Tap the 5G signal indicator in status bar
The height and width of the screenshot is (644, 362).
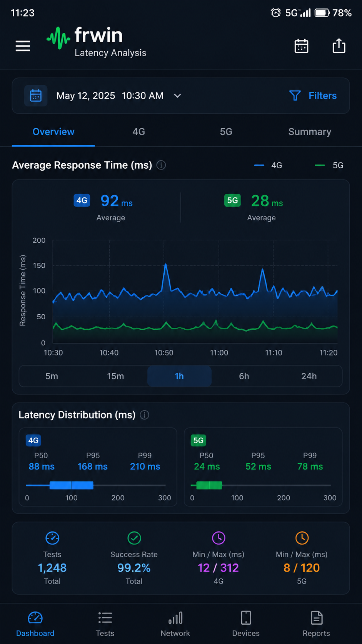(298, 13)
